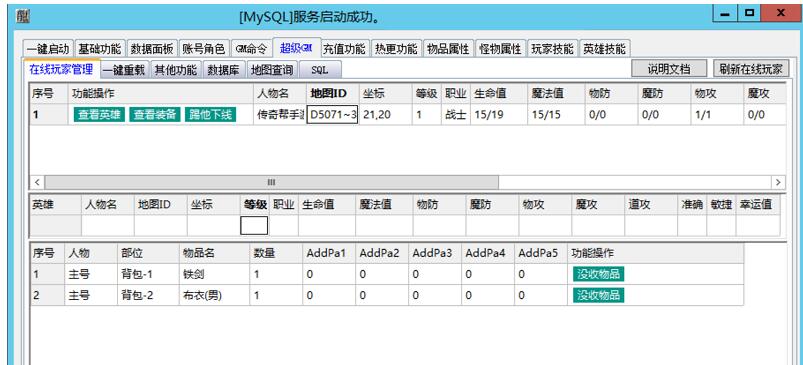Click the D5071~3 map ID cell
803x365 pixels.
(x=332, y=115)
